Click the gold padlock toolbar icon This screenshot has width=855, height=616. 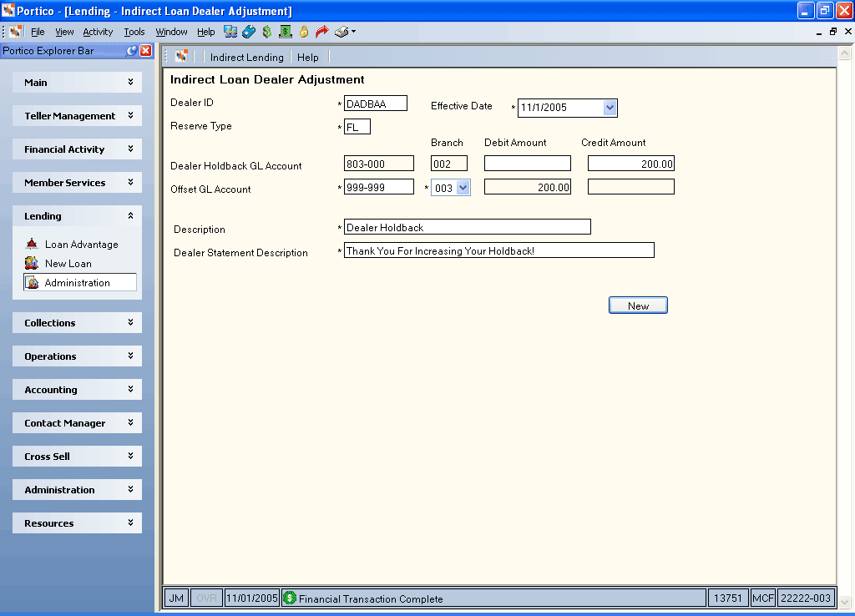(x=304, y=32)
